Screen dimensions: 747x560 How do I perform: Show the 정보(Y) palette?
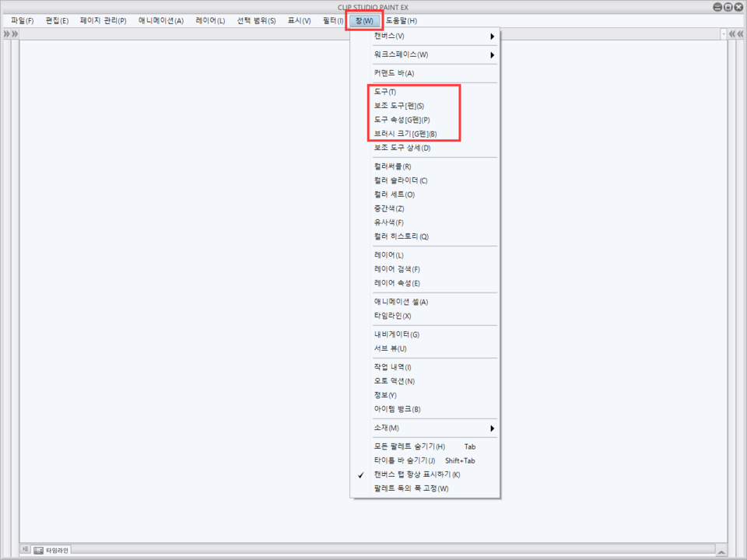tap(434, 395)
